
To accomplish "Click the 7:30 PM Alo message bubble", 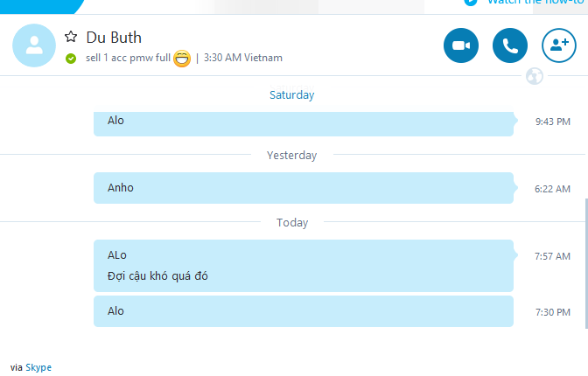I will tap(303, 311).
